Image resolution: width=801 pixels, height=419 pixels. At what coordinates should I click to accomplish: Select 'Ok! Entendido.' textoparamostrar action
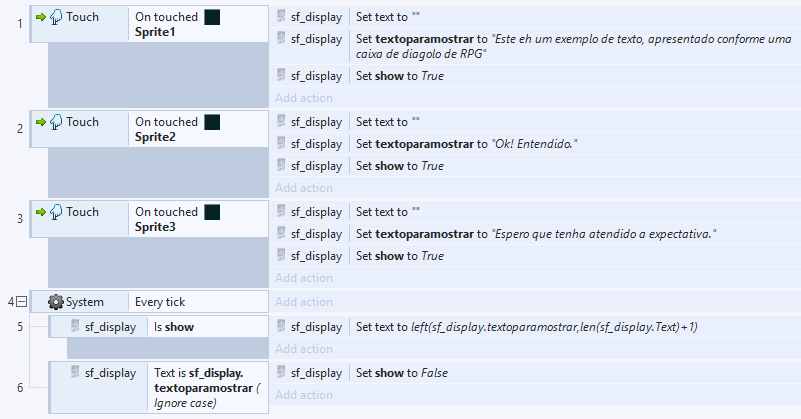point(466,144)
